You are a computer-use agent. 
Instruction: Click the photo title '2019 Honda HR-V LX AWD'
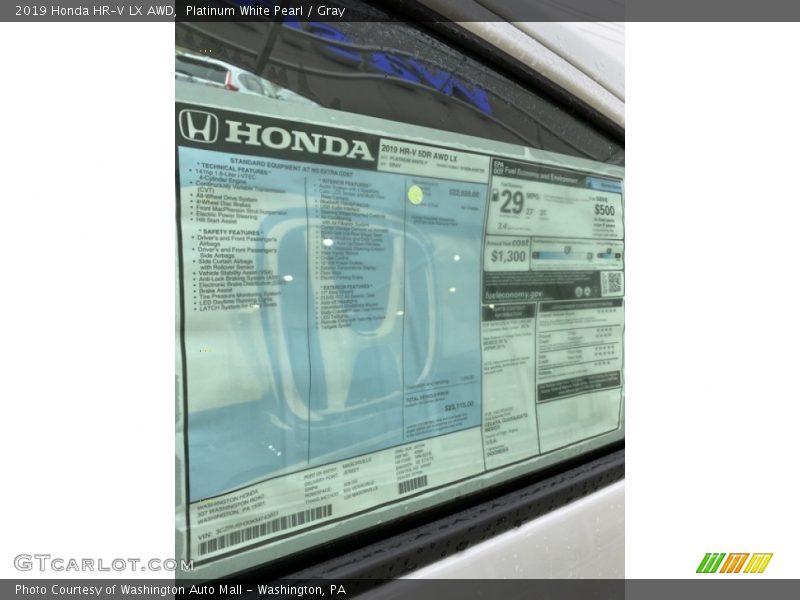pyautogui.click(x=94, y=11)
